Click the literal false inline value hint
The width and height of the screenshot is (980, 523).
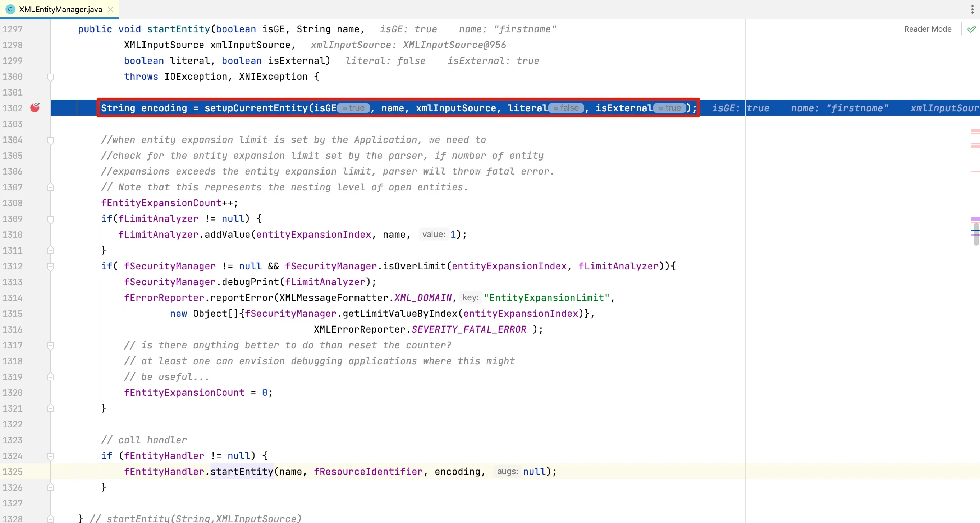pyautogui.click(x=566, y=108)
